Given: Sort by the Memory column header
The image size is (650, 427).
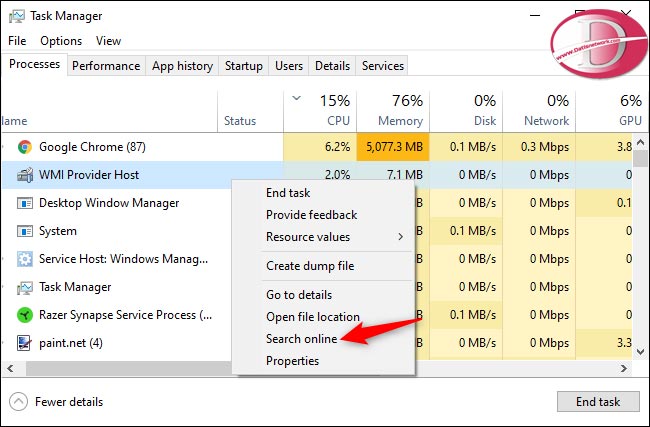Looking at the screenshot, I should [393, 111].
